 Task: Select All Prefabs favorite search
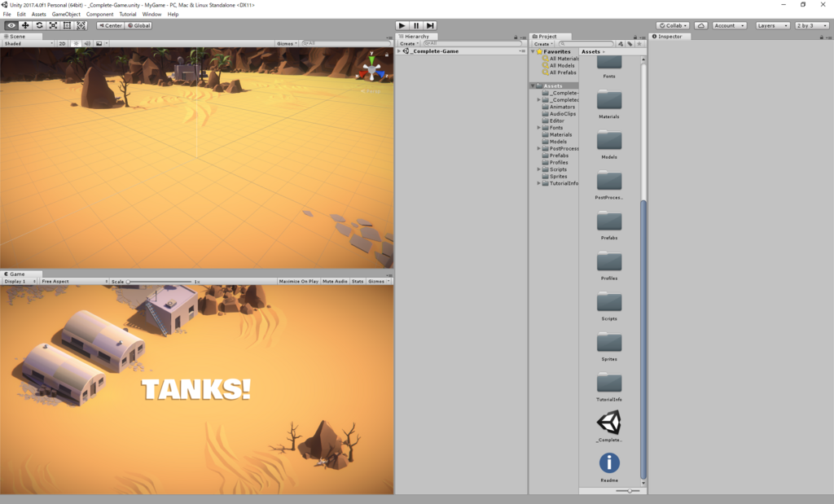pos(559,72)
